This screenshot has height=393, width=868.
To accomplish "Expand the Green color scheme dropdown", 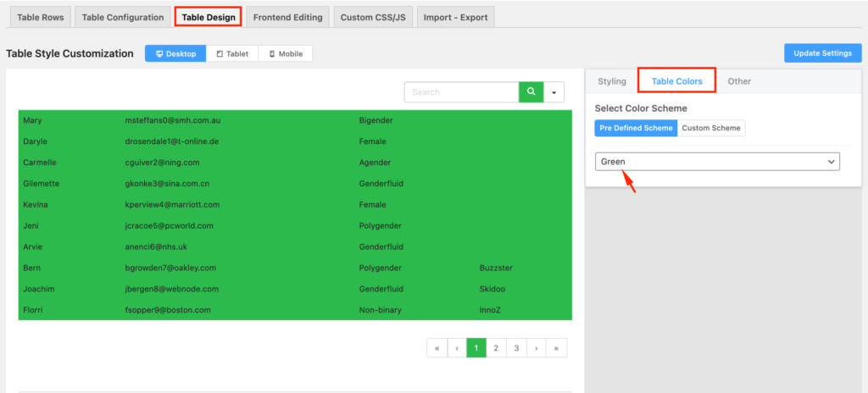I will [x=717, y=161].
